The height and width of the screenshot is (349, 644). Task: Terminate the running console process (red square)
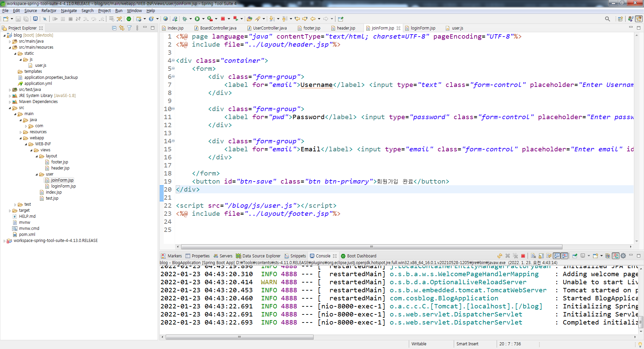pyautogui.click(x=523, y=256)
